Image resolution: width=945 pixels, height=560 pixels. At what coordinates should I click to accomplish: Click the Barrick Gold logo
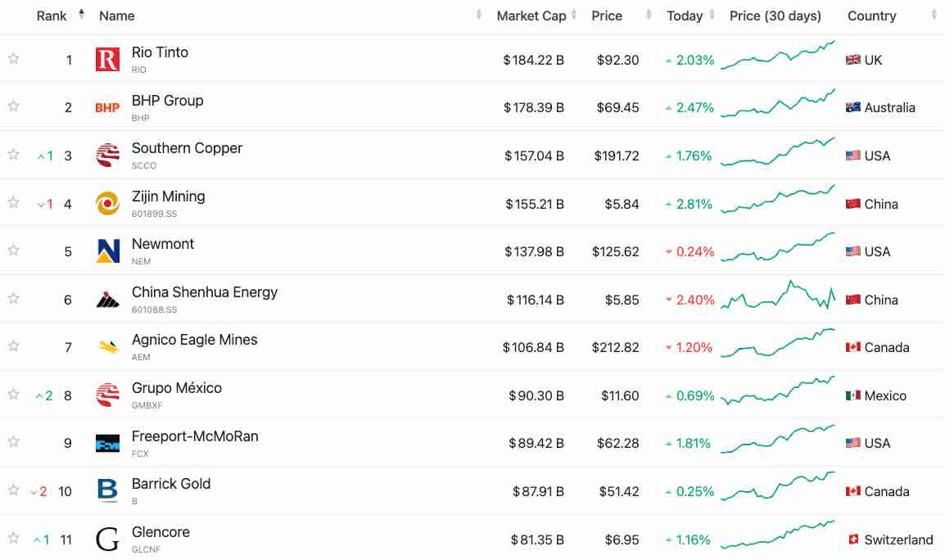107,490
